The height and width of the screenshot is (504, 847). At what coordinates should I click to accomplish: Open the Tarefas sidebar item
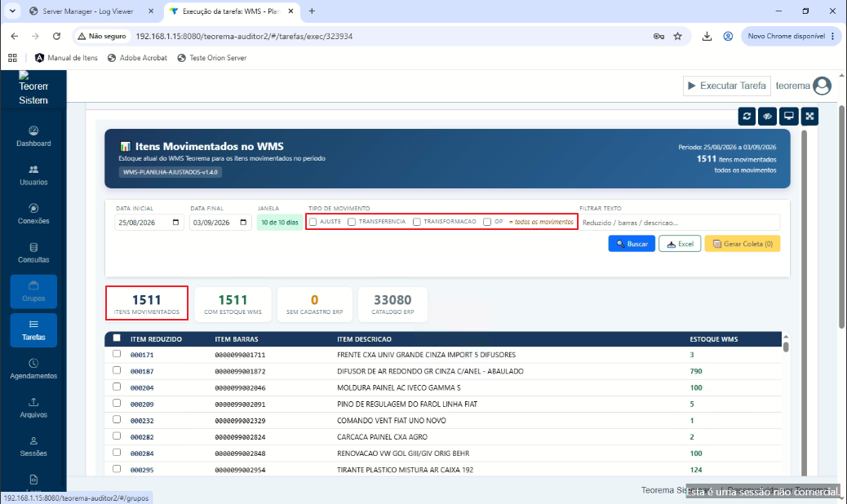click(x=33, y=330)
